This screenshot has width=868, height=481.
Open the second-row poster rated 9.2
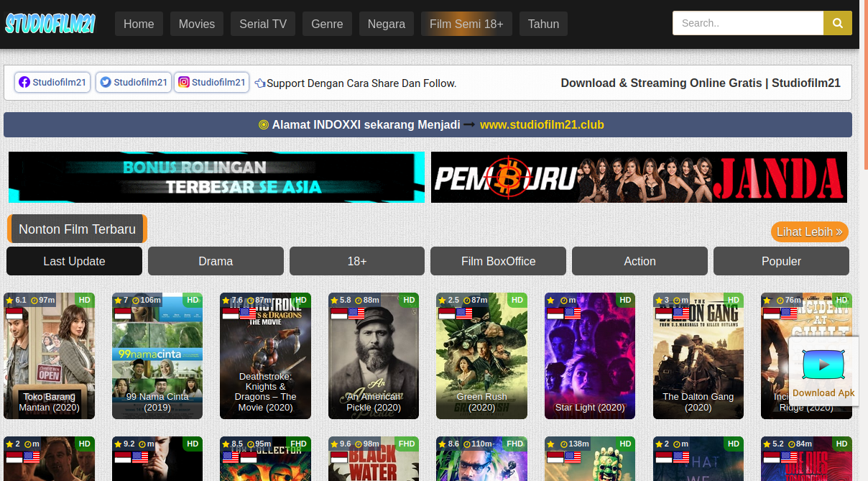[x=157, y=459]
